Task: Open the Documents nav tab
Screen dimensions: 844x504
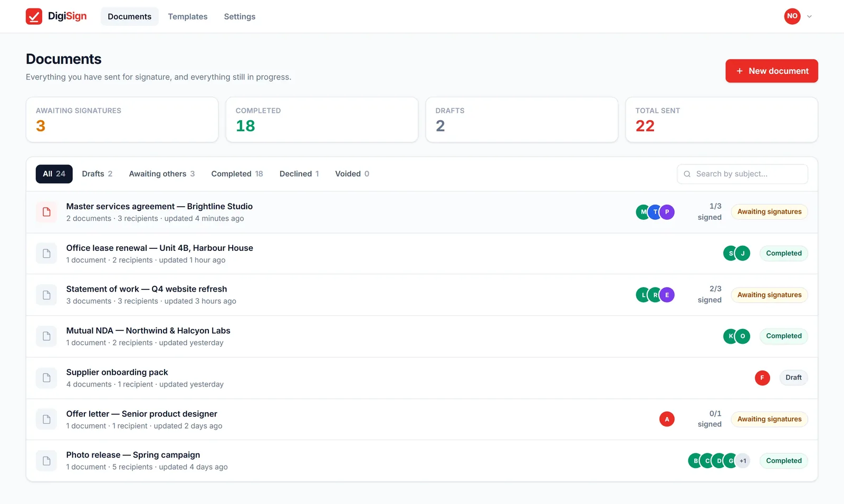Action: pyautogui.click(x=130, y=16)
